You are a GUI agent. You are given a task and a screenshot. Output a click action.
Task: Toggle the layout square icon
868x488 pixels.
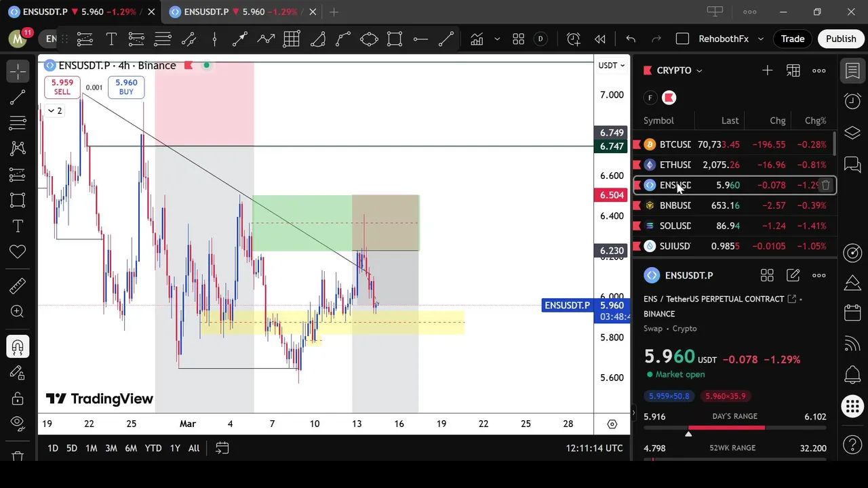point(683,39)
